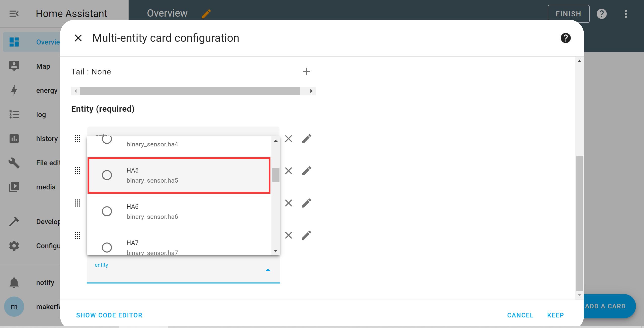Click the dialog scrollbar down arrow

[x=580, y=295]
